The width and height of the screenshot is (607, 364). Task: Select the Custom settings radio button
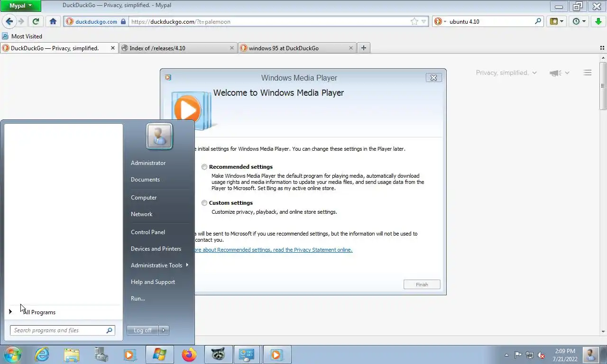coord(204,203)
